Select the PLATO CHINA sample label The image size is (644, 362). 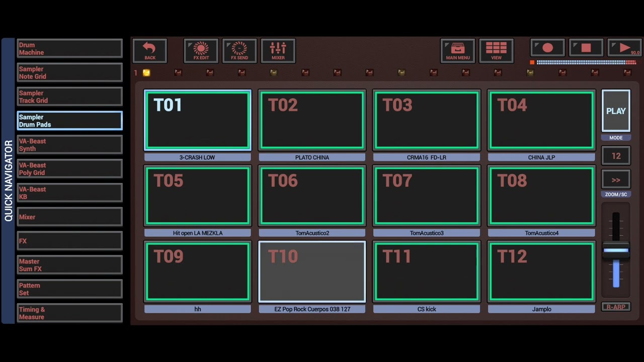[x=312, y=157]
